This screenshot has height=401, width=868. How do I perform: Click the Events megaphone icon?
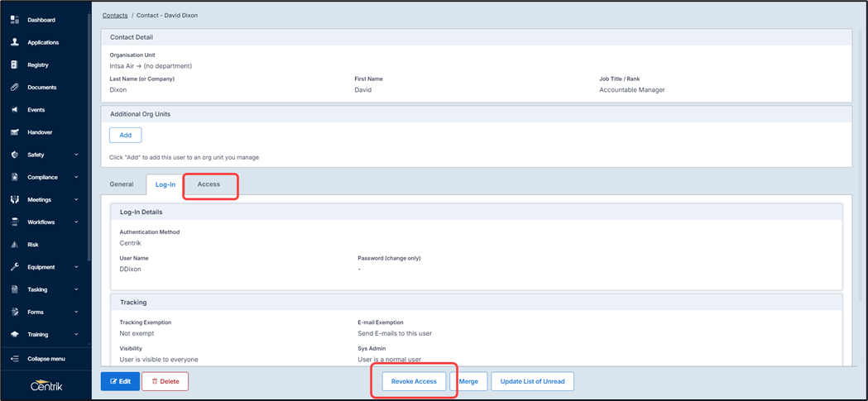15,109
